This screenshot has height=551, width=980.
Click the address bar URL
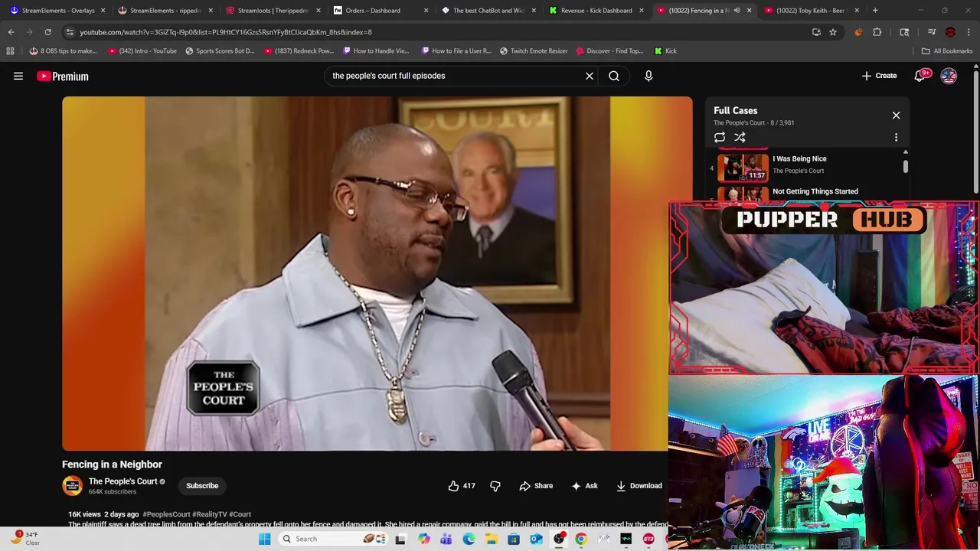tap(226, 32)
